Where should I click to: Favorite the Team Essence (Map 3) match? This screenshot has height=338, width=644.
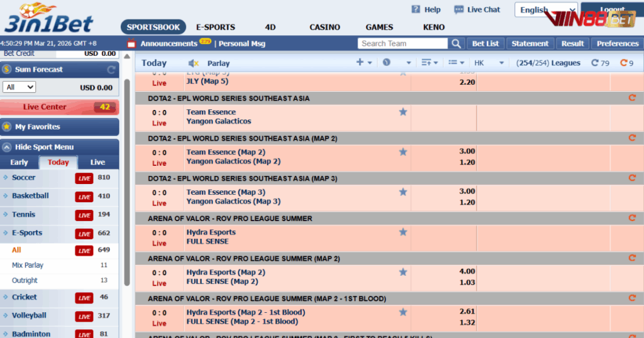403,192
